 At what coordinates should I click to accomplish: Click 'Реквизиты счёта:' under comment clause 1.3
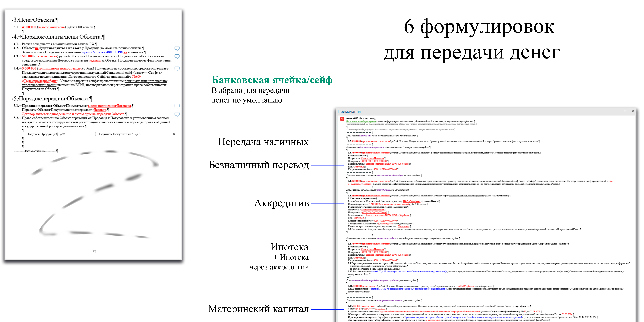pyautogui.click(x=357, y=156)
